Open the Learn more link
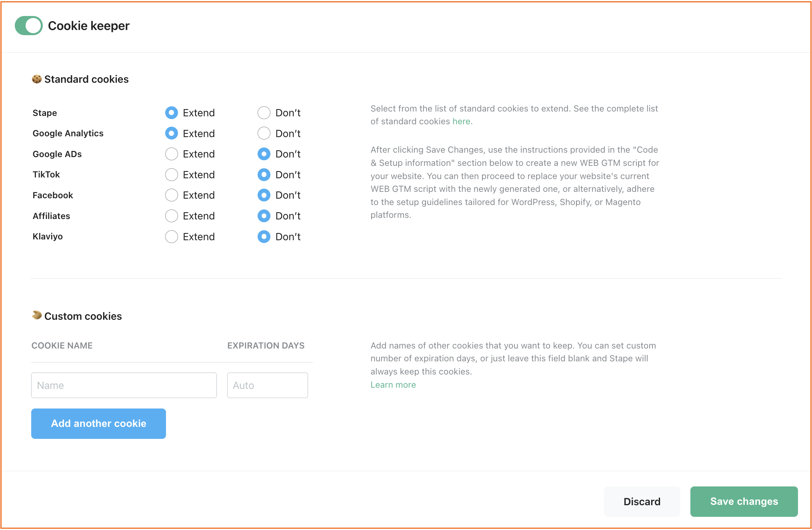 click(393, 385)
